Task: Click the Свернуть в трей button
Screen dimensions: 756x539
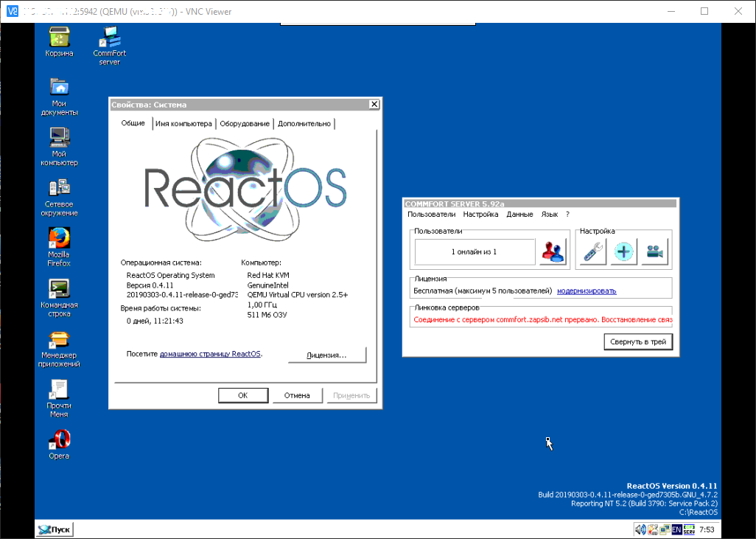Action: [x=638, y=342]
